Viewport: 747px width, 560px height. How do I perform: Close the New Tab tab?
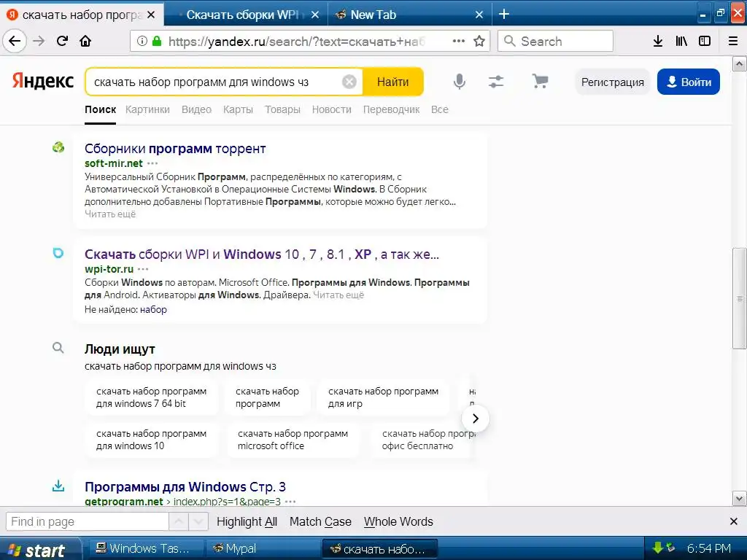tap(479, 15)
